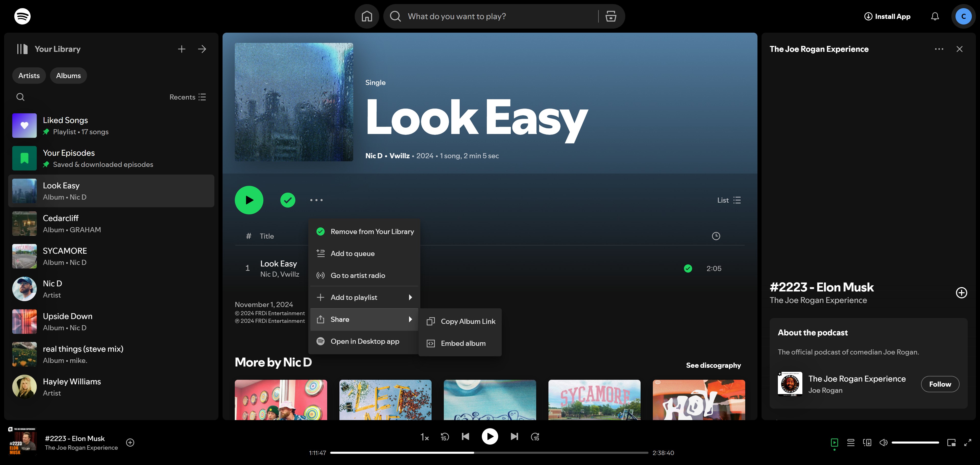The height and width of the screenshot is (465, 980).
Task: Open the Recents sort dropdown
Action: coord(188,97)
